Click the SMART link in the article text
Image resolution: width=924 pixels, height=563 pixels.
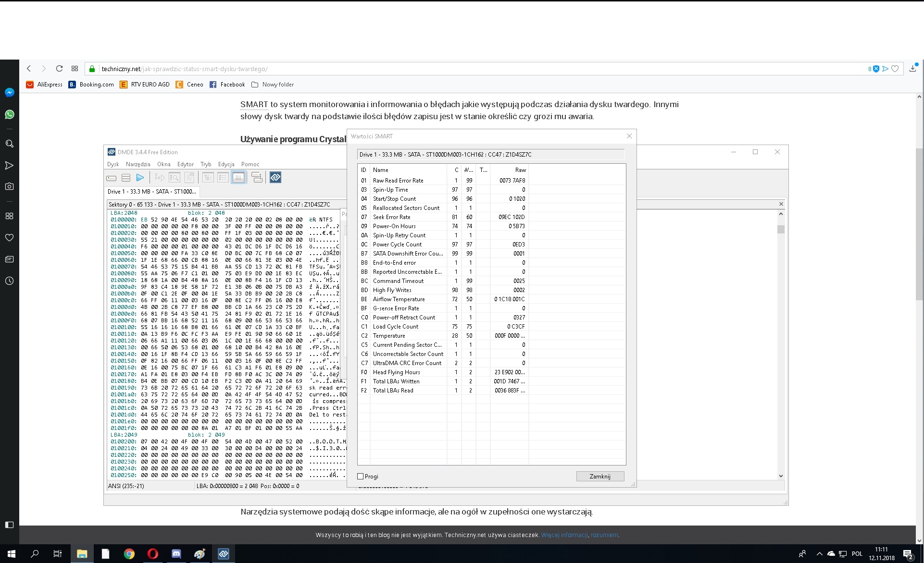(254, 104)
